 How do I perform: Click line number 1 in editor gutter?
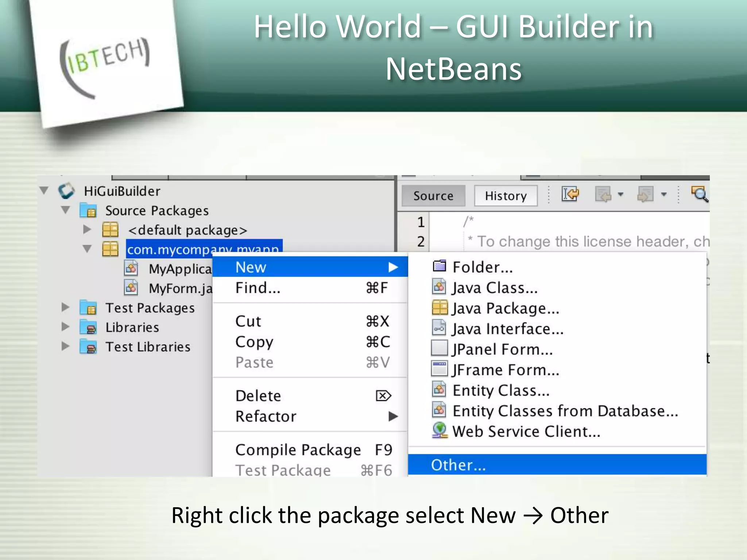(421, 222)
